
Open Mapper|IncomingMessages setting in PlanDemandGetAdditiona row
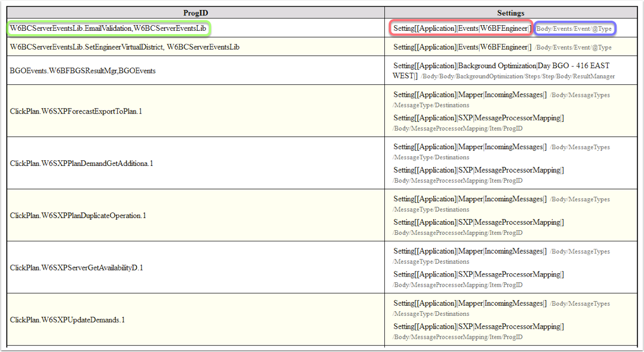pos(470,147)
